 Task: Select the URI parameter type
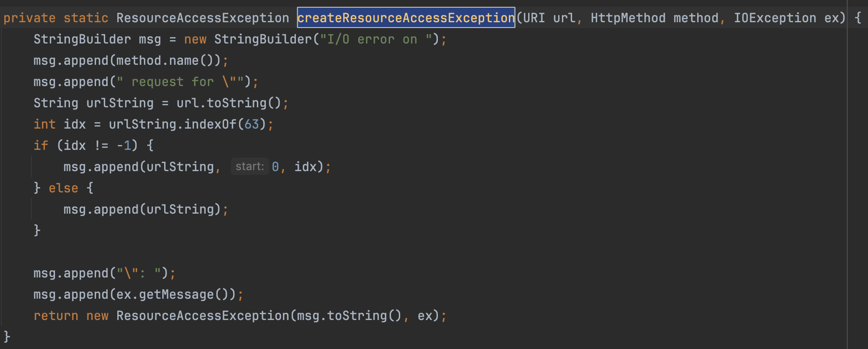click(x=534, y=18)
